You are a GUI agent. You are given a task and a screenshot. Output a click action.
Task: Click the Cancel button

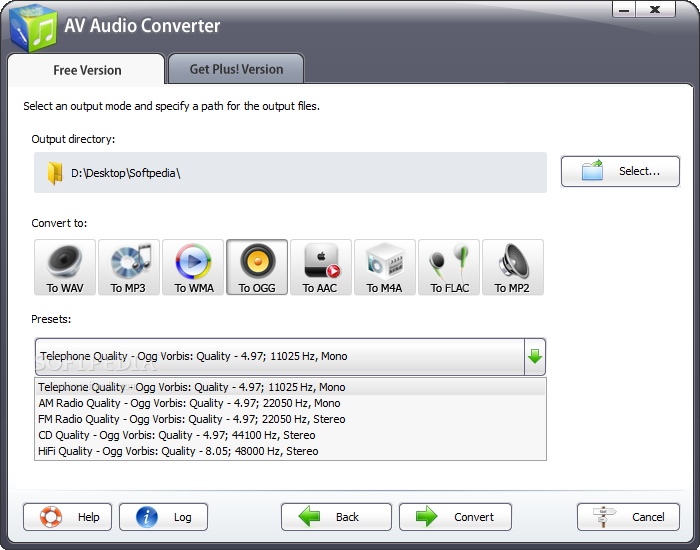pyautogui.click(x=629, y=517)
